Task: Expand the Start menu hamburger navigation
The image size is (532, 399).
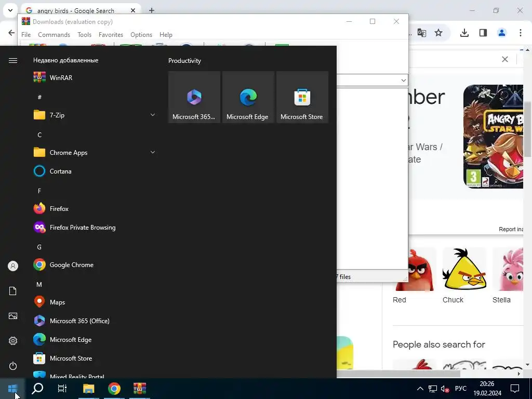Action: 13,60
